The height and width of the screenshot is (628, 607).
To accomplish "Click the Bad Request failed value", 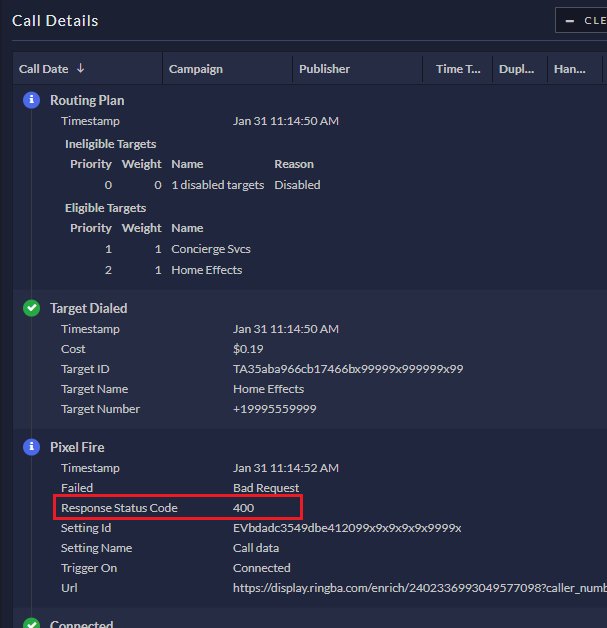I will click(266, 488).
